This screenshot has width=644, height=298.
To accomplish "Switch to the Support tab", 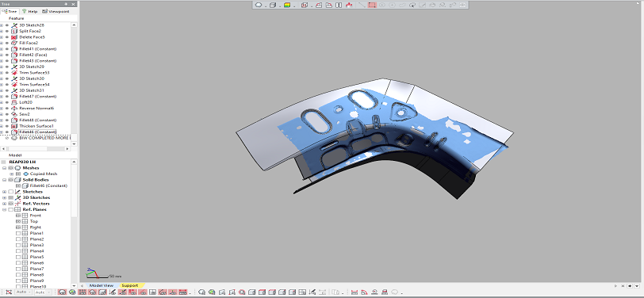I will (129, 285).
